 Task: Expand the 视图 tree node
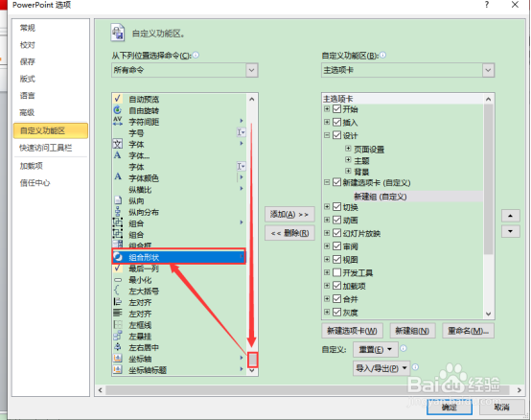pos(327,259)
